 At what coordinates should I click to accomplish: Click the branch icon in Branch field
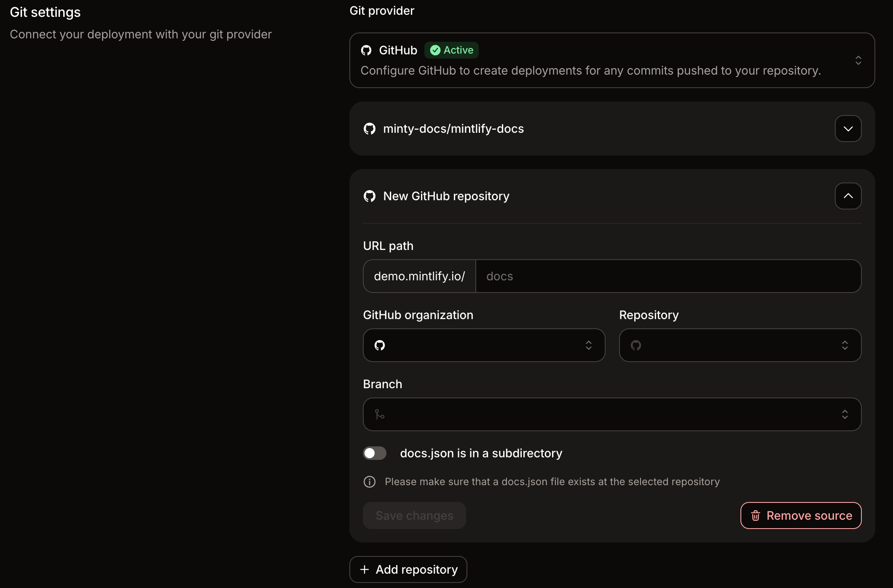coord(380,414)
